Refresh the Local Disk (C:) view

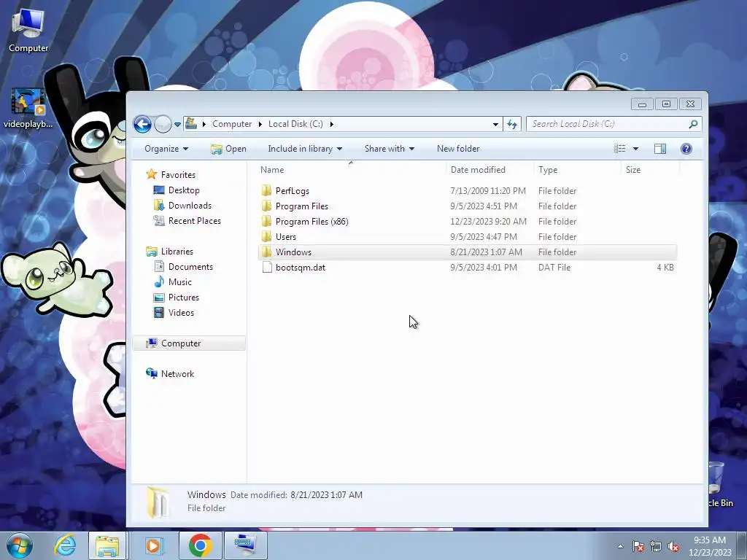point(512,124)
